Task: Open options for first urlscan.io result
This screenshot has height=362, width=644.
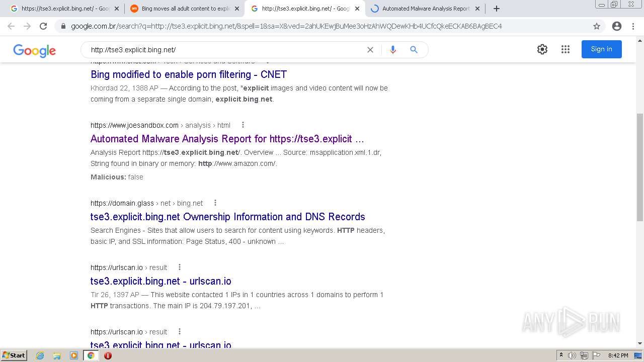Action: pos(180,267)
